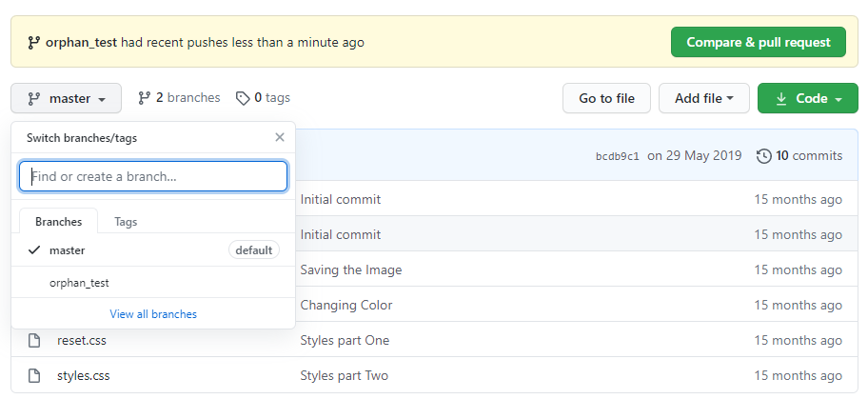Click the file icon next to reset.css

[34, 341]
